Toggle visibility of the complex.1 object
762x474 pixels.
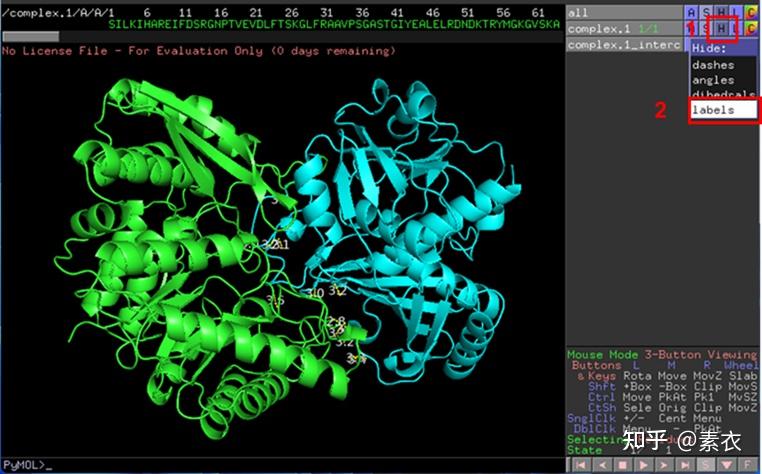pyautogui.click(x=624, y=29)
